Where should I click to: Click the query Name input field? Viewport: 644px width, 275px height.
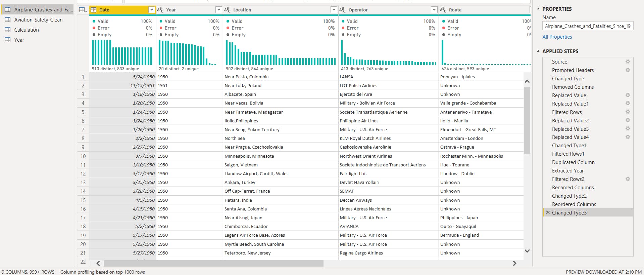(588, 26)
